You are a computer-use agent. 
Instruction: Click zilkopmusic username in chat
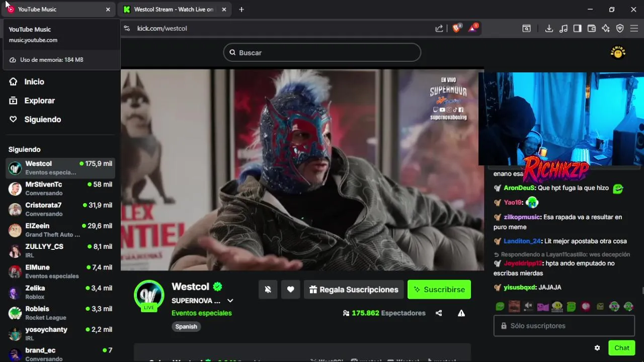click(522, 217)
